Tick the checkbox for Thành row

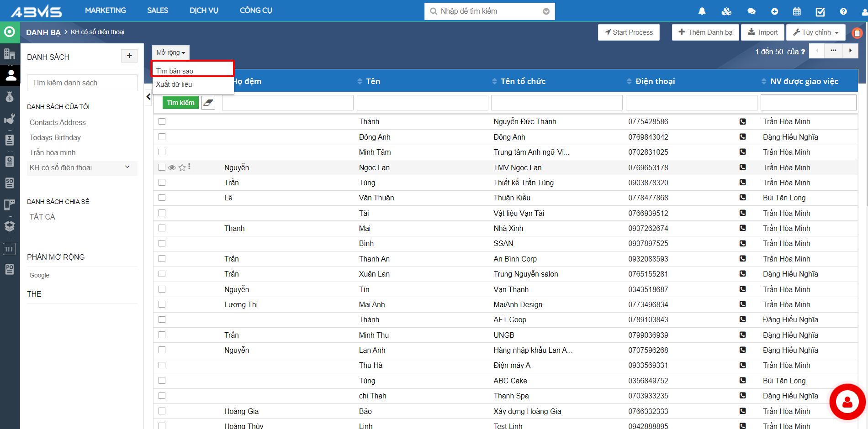coord(162,121)
